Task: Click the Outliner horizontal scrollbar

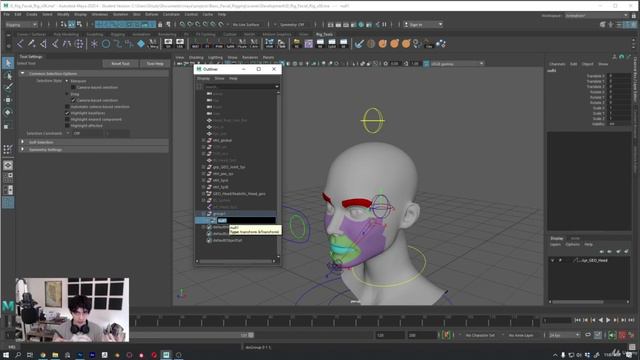Action: tap(236, 261)
